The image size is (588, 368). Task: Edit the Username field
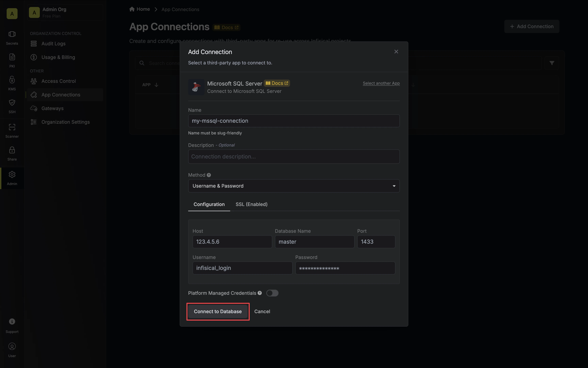pyautogui.click(x=242, y=268)
